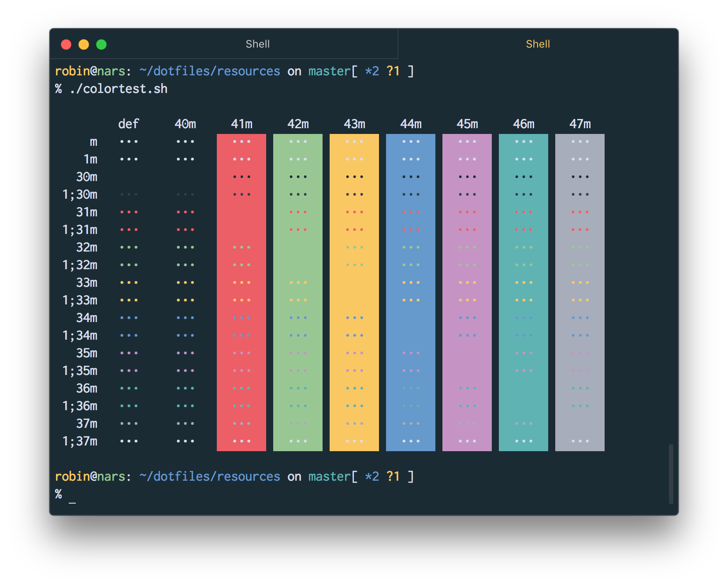
Task: Click the yellow minimize window button
Action: (x=84, y=45)
